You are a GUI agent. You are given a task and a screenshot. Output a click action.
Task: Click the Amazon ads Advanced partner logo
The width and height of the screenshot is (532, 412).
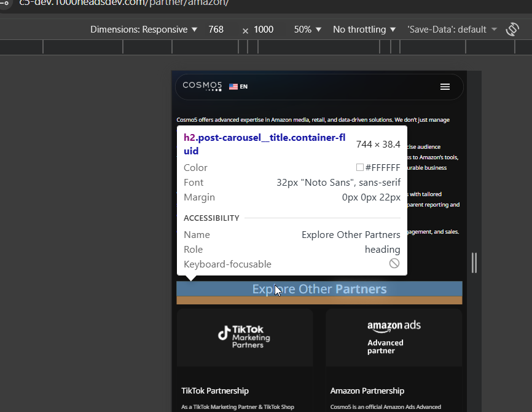(394, 337)
